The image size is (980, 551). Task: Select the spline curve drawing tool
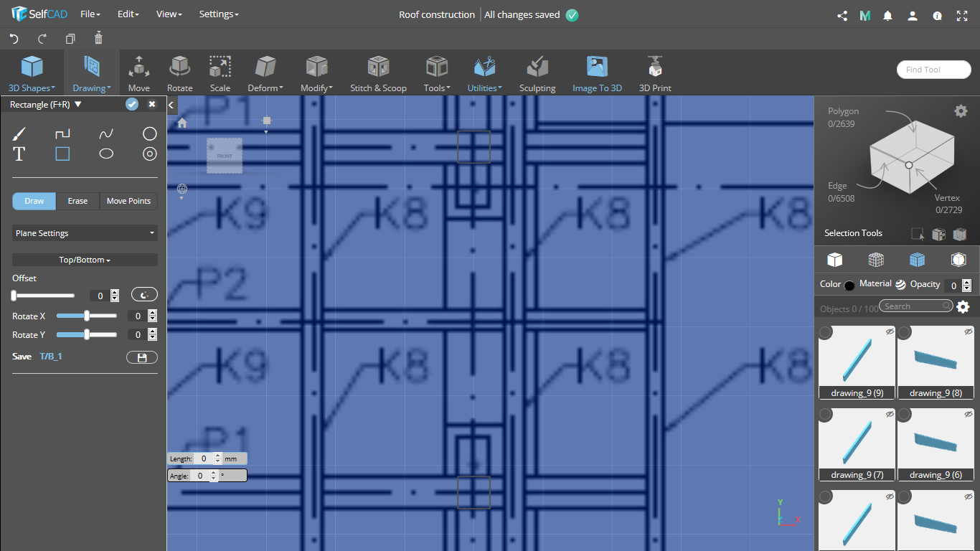pos(106,133)
